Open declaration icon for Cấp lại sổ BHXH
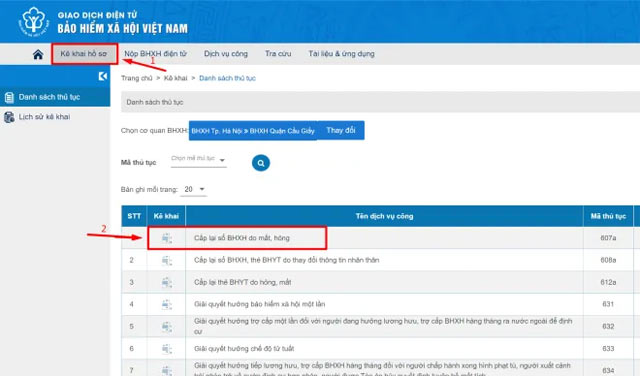Screen dimensions: 640x376 click(x=167, y=238)
